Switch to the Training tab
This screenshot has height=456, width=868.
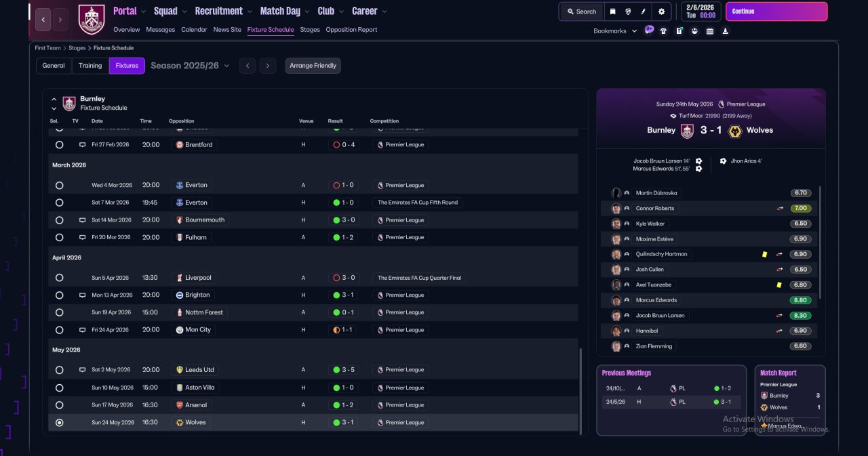pos(90,66)
